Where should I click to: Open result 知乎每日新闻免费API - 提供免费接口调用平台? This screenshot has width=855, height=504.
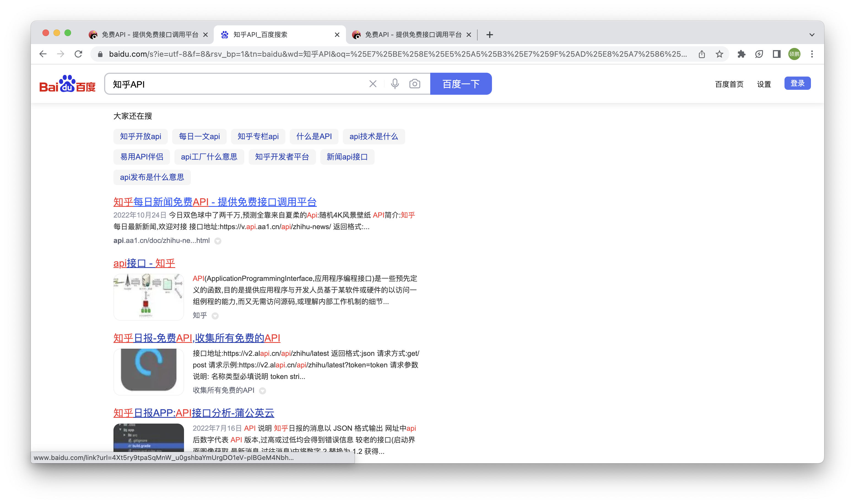pyautogui.click(x=215, y=202)
